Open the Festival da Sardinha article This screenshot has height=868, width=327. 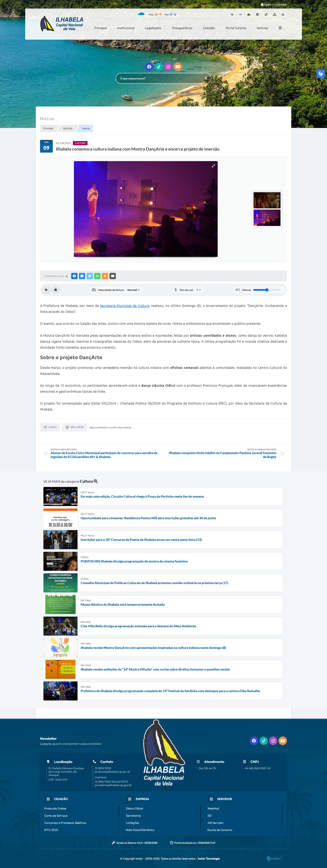click(170, 691)
